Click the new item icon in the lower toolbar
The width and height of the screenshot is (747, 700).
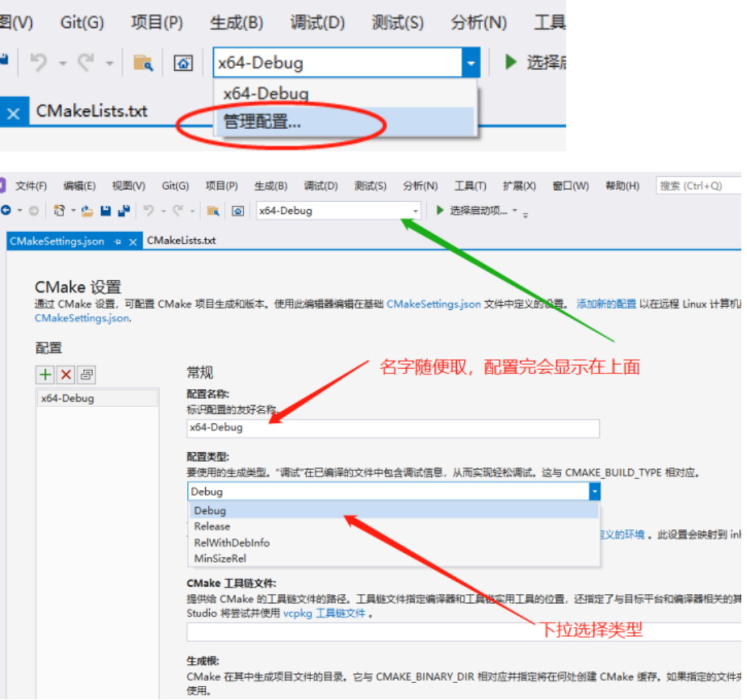pos(59,210)
